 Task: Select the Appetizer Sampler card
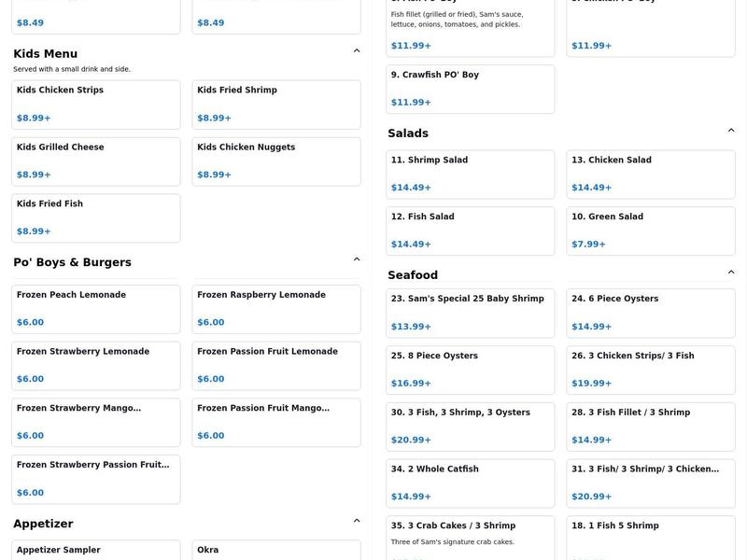(x=96, y=550)
